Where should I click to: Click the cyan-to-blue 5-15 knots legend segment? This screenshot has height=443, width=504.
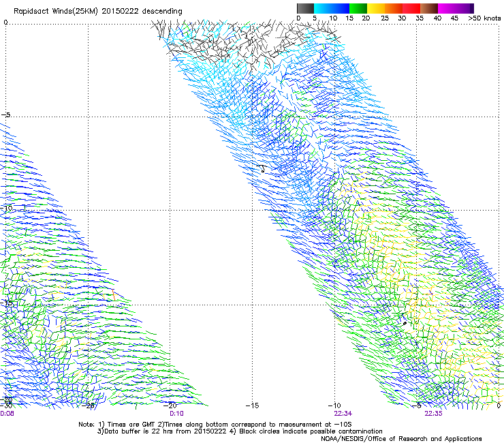(x=332, y=8)
